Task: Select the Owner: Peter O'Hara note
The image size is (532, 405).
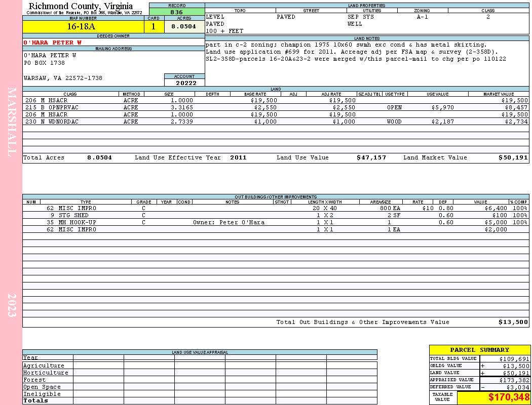Action: pyautogui.click(x=229, y=223)
